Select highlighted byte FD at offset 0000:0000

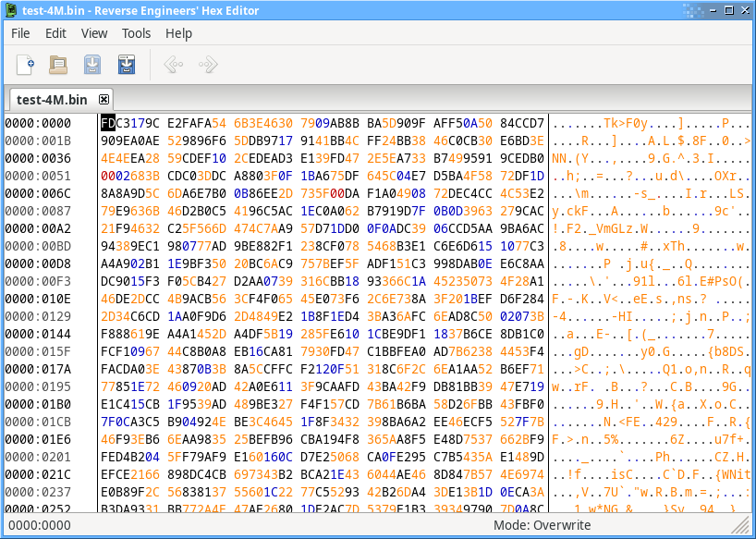108,123
